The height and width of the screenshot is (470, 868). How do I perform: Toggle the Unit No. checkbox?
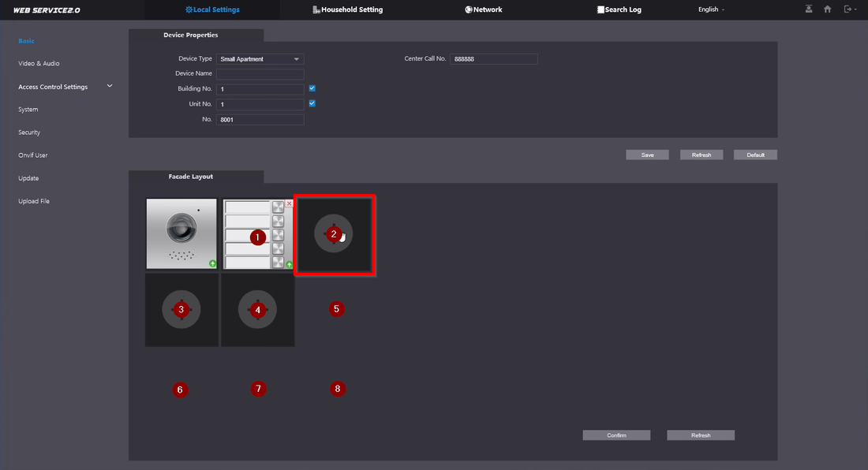tap(312, 103)
